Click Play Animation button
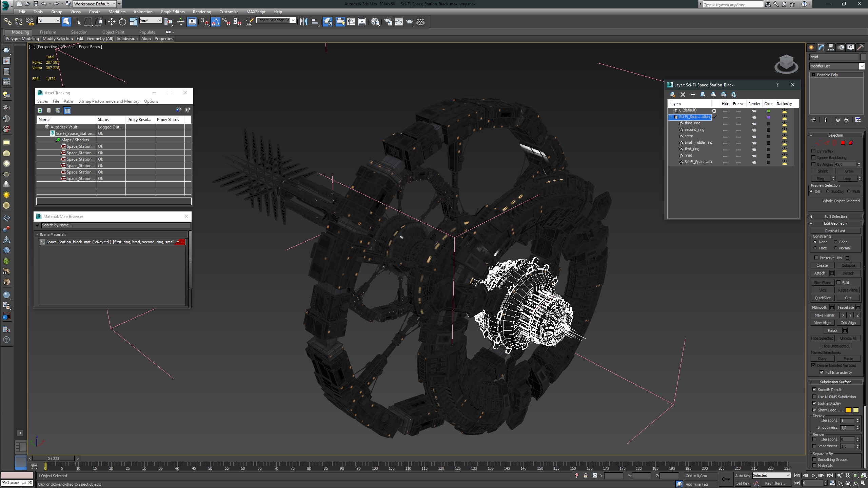The width and height of the screenshot is (868, 488). [x=813, y=476]
